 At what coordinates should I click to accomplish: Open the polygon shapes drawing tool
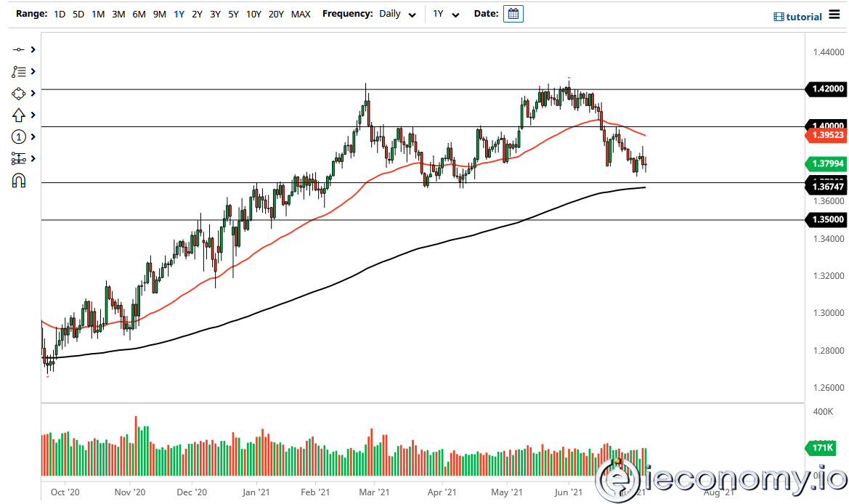click(x=18, y=93)
